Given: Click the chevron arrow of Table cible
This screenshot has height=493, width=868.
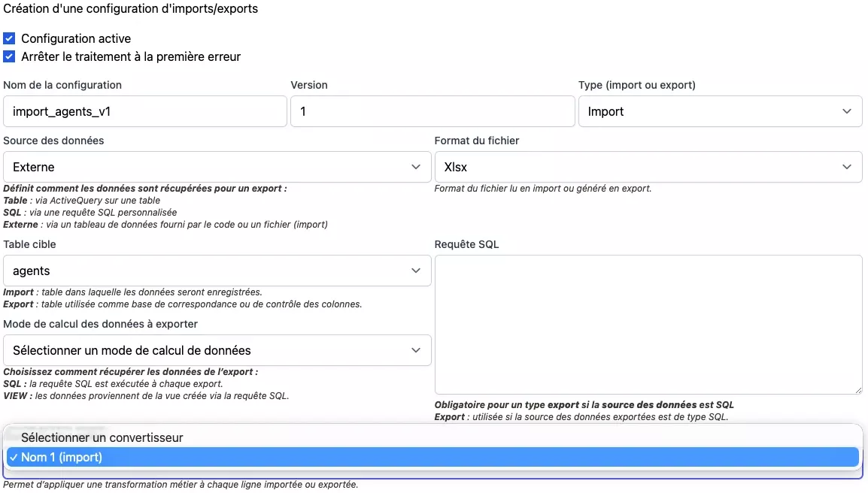Looking at the screenshot, I should click(x=416, y=271).
